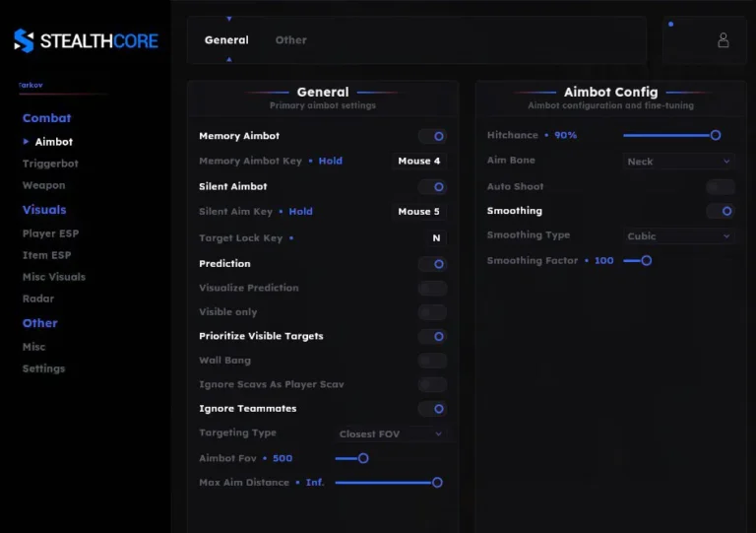Open the user profile icon
756x533 pixels.
click(724, 40)
